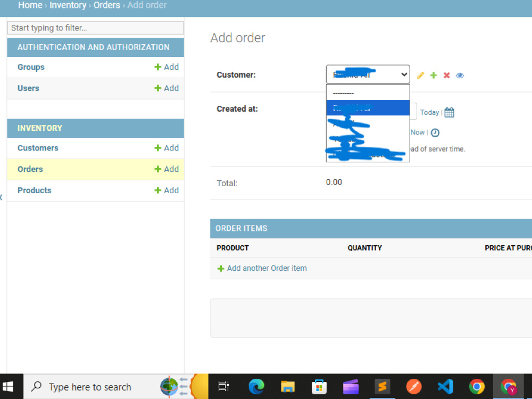Screen dimensions: 532x399
Task: Open the clock time picker icon
Action: 435,132
